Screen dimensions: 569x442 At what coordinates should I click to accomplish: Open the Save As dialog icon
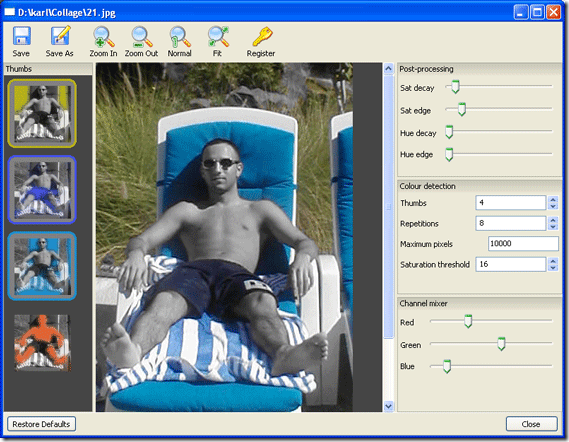(x=60, y=36)
